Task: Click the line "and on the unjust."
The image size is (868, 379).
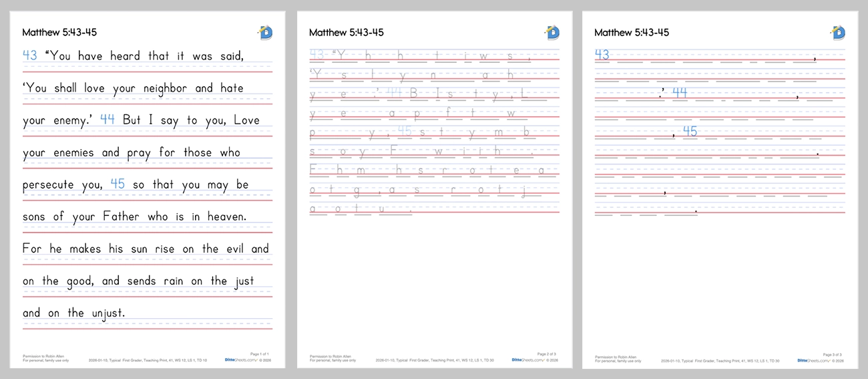Action: pos(74,313)
